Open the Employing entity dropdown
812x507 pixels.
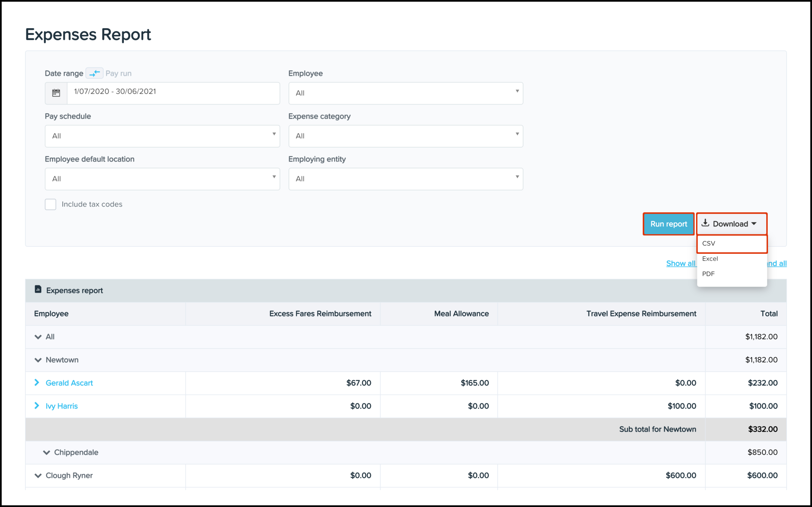[405, 179]
